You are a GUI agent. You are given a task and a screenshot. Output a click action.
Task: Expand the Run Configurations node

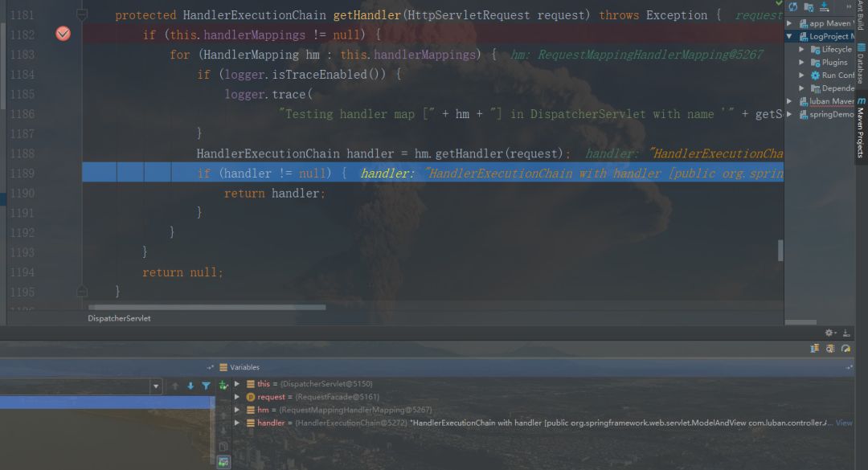(801, 76)
